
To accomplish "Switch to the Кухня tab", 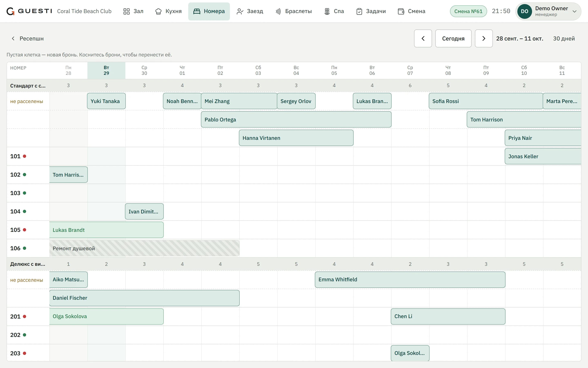I will point(168,11).
